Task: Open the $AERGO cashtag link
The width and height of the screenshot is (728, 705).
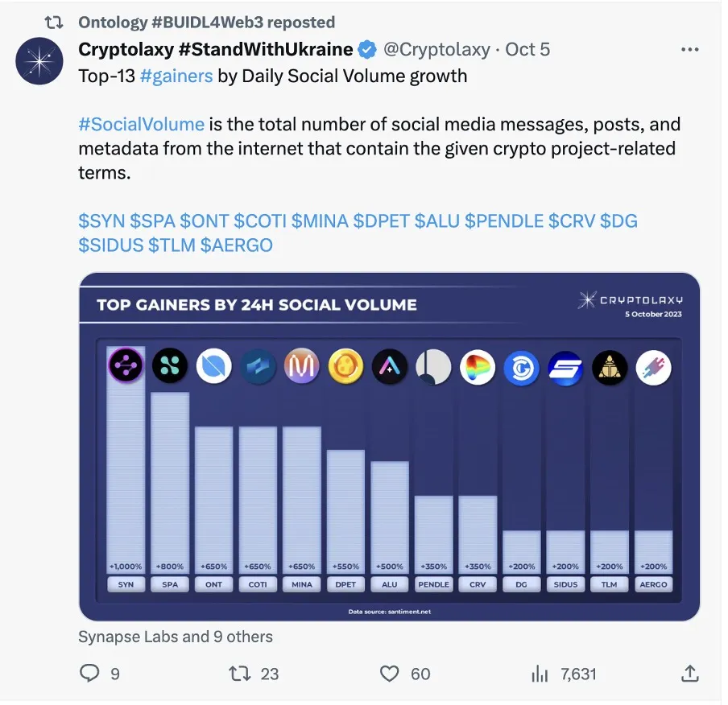Action: (237, 245)
